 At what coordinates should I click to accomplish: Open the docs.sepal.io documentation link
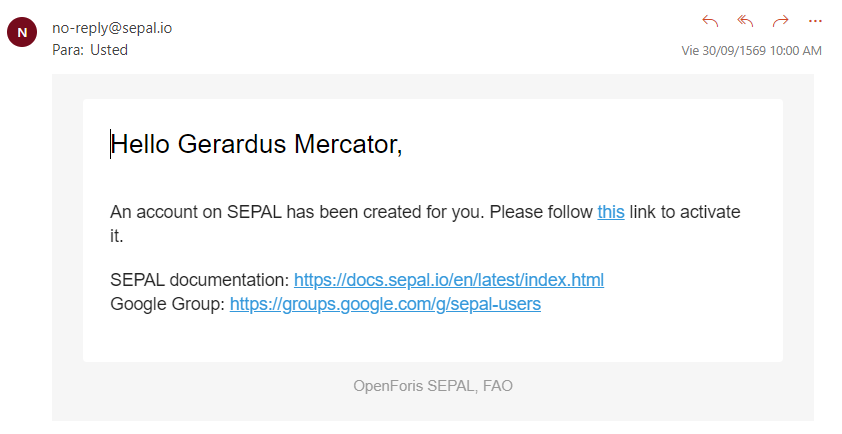pos(448,280)
